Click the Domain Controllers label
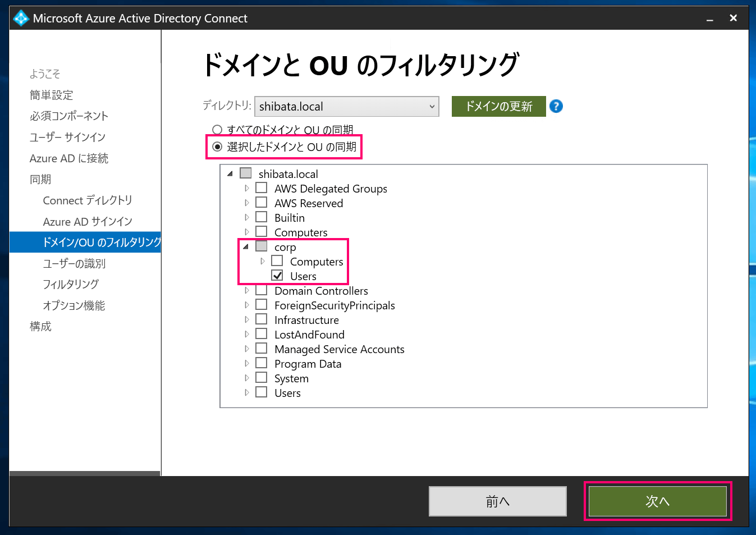756x535 pixels. pos(321,291)
